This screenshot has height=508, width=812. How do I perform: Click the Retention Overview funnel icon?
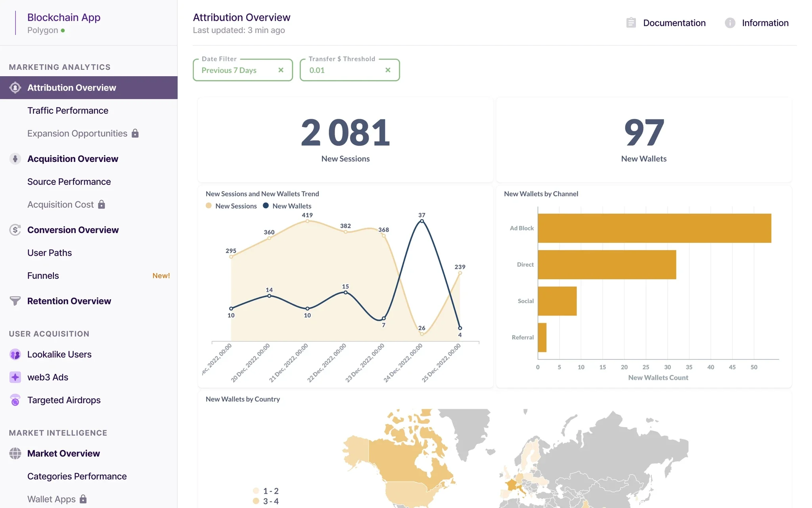(x=15, y=301)
